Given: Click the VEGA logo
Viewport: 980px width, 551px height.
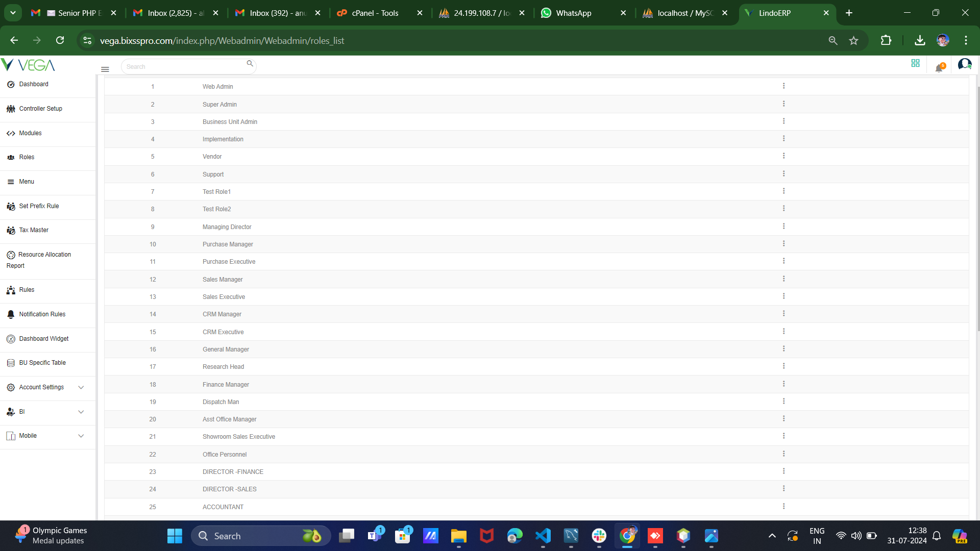Looking at the screenshot, I should 28,65.
